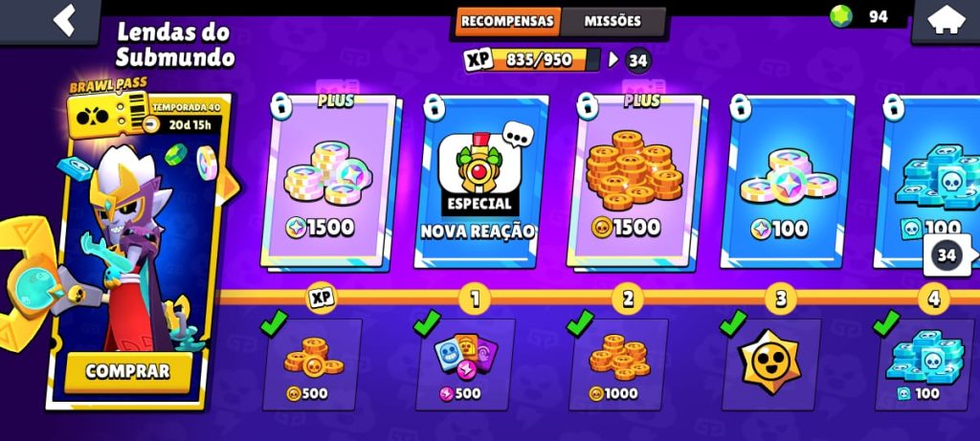Jump to tier 34 using the side arrow
This screenshot has height=441, width=980.
[x=948, y=254]
